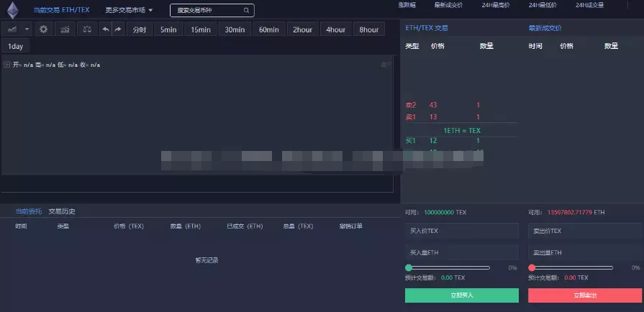Open the 当前委托 tab
The image size is (644, 312).
(29, 211)
